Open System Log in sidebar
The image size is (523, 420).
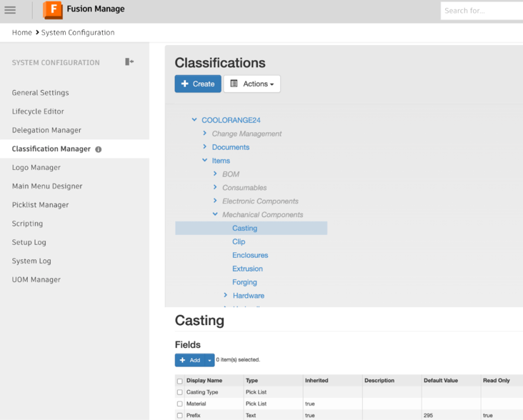coord(31,261)
